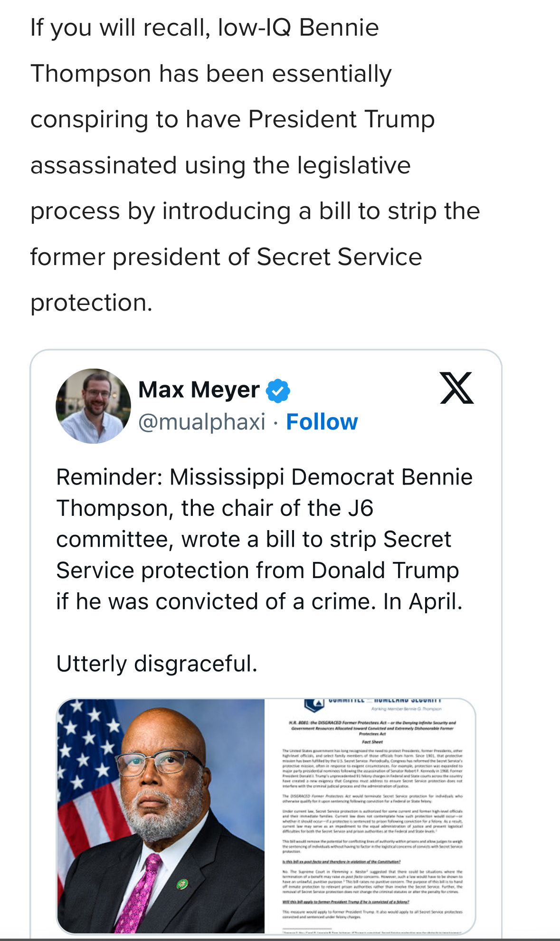Open the Max Meyer display name
The height and width of the screenshot is (941, 560).
[x=199, y=390]
